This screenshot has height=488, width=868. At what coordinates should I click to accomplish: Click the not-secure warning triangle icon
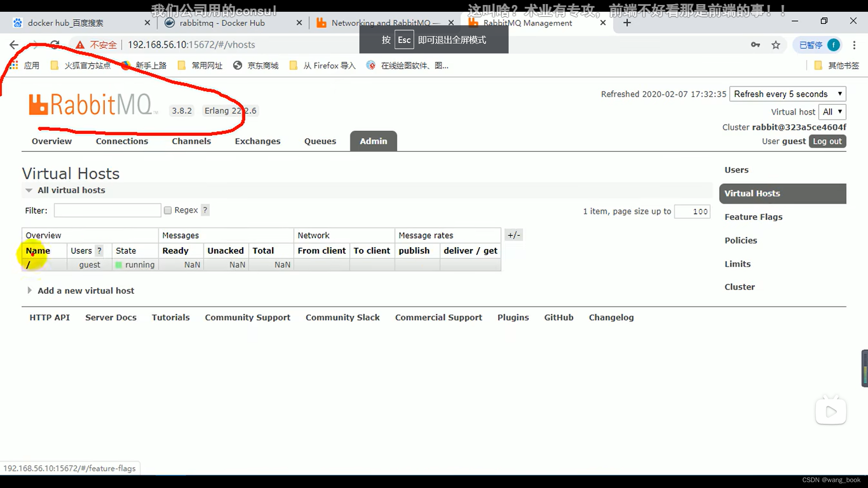80,45
